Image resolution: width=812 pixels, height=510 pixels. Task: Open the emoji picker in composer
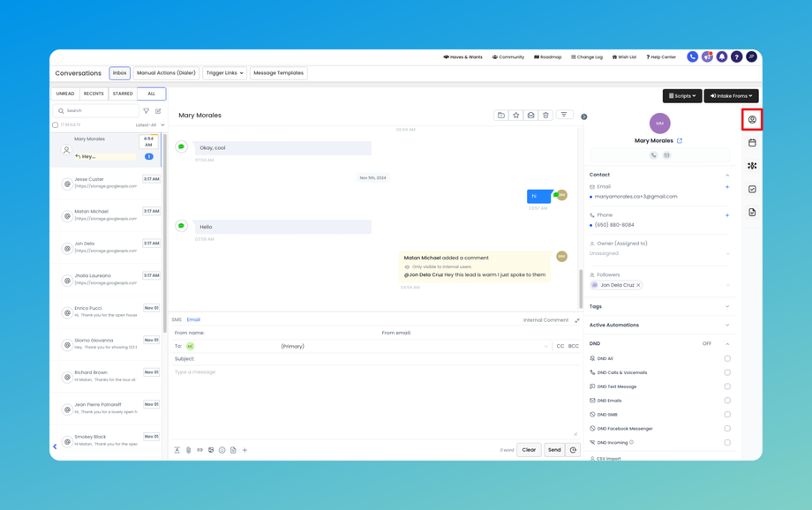(222, 450)
